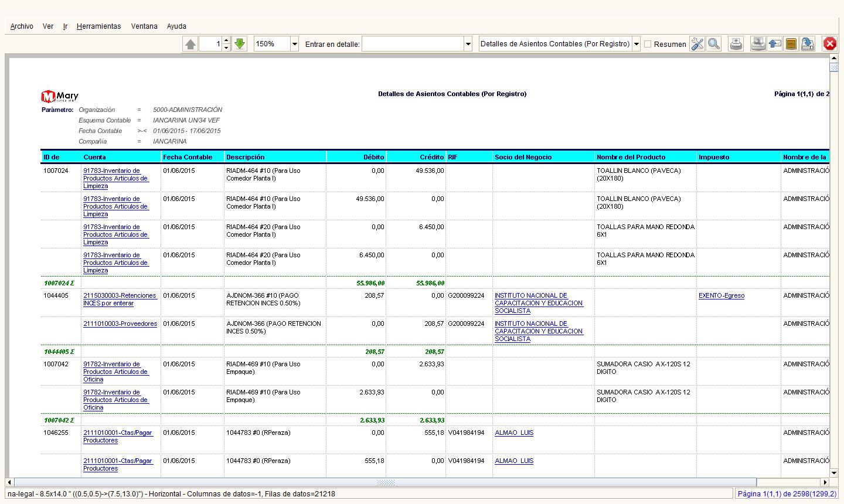Click the previous page up arrow icon
844x504 pixels.
pyautogui.click(x=190, y=44)
